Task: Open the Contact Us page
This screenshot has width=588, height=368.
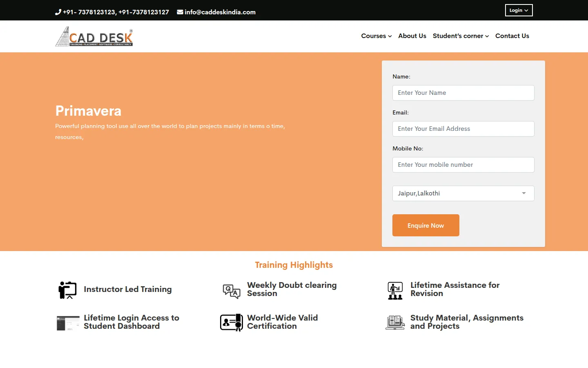Action: [x=512, y=36]
